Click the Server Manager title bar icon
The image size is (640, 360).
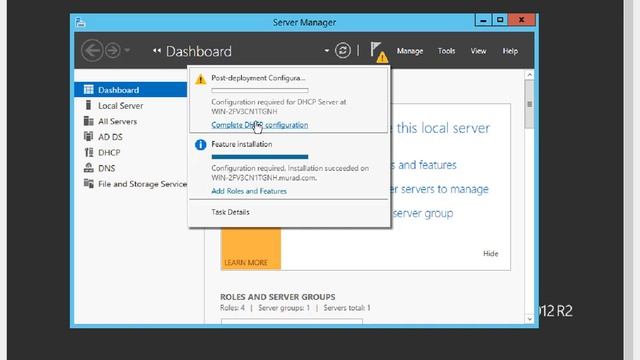[x=80, y=22]
